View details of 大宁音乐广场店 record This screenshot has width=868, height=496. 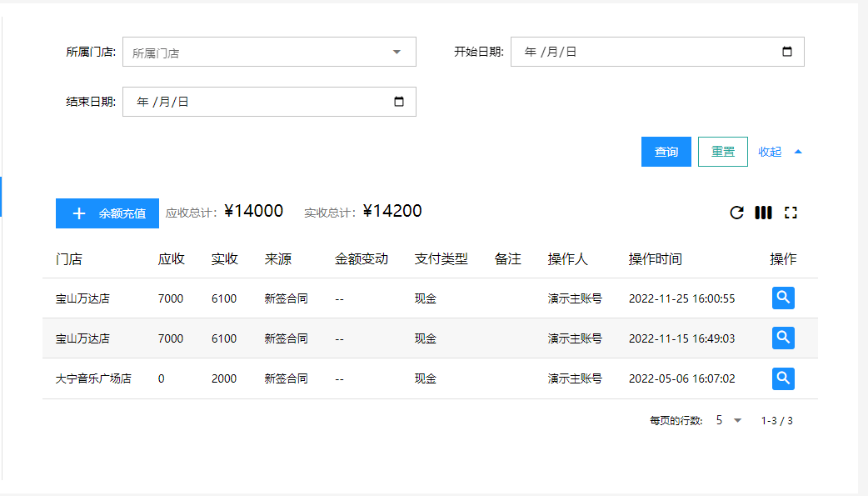tap(783, 378)
